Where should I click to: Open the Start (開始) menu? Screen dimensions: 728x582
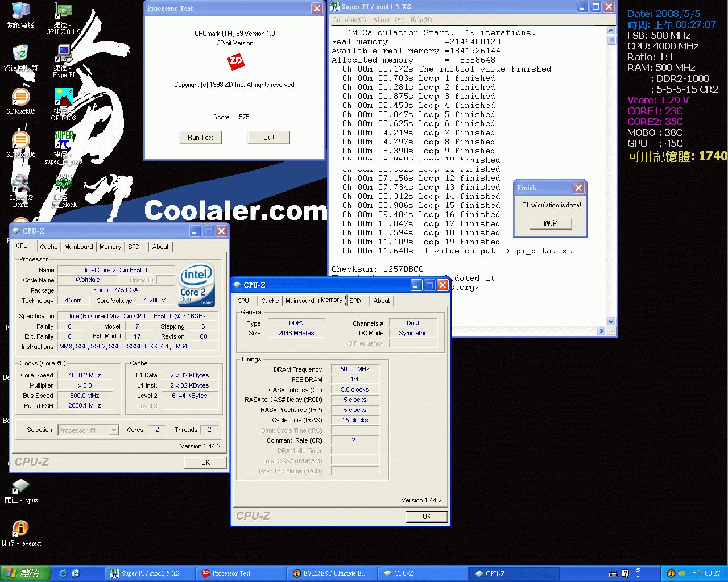click(x=26, y=573)
